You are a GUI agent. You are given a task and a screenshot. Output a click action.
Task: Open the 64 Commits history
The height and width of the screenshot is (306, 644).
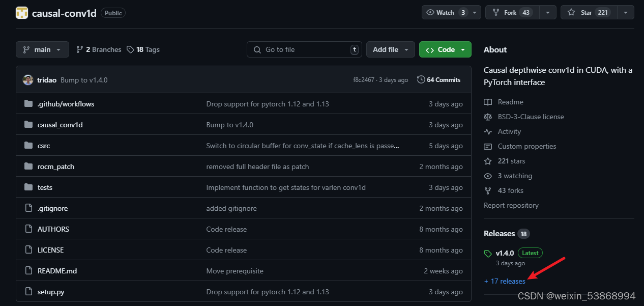point(438,80)
